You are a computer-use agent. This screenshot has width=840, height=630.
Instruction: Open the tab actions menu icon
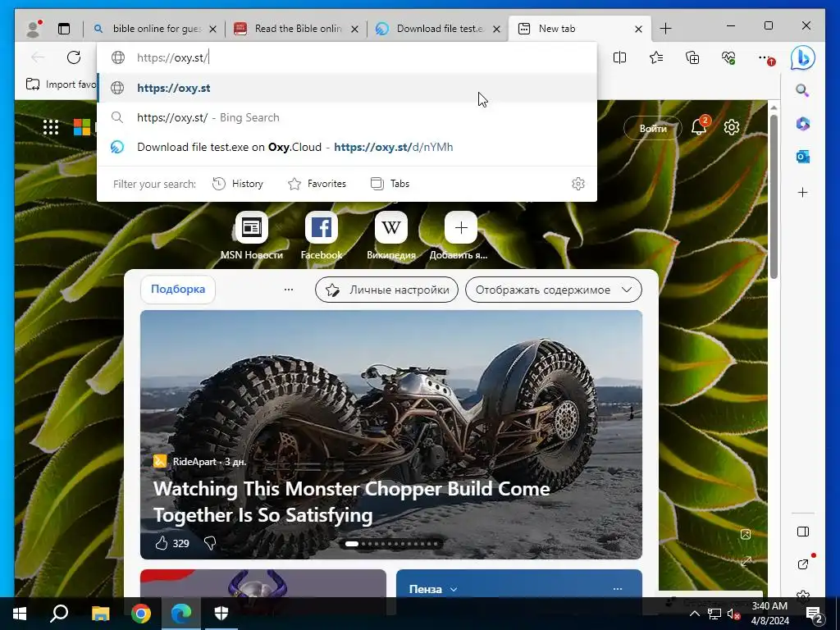coord(64,29)
